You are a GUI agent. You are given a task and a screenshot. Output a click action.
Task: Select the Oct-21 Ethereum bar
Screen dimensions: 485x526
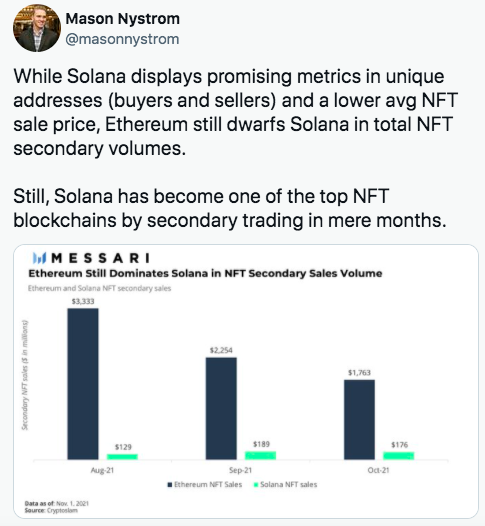(359, 420)
